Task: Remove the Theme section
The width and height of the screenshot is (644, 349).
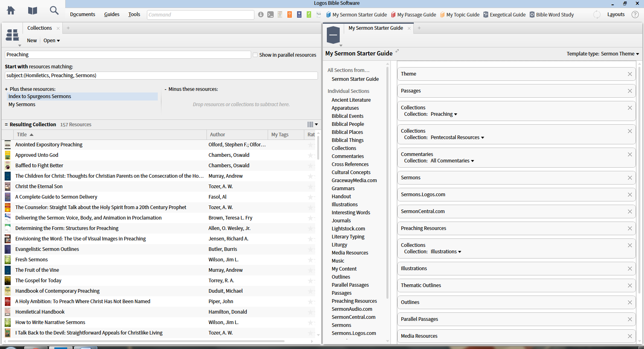Action: (x=630, y=74)
